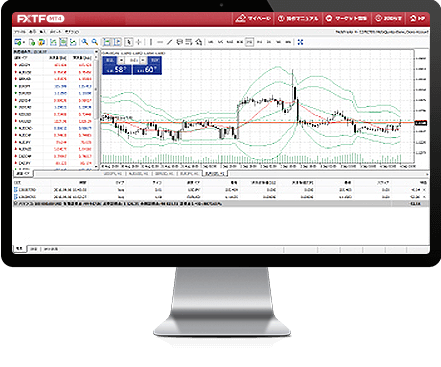Set timeframe to M15

[x=230, y=42]
